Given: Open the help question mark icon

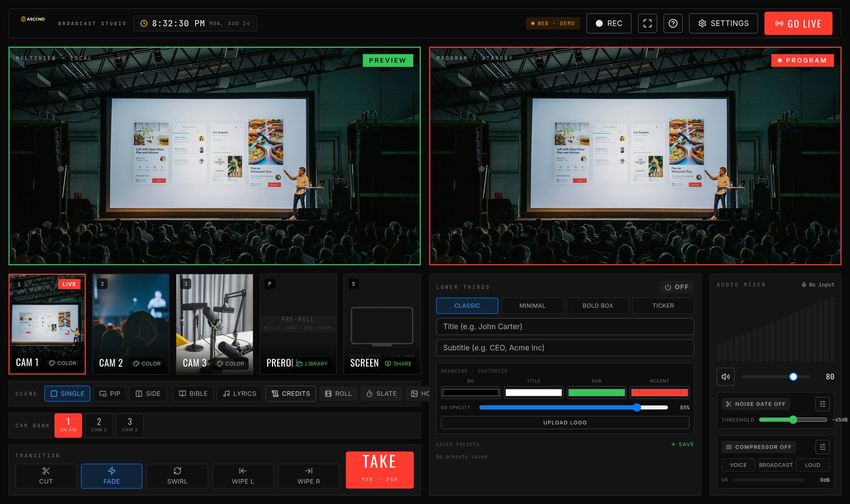Looking at the screenshot, I should [x=673, y=23].
